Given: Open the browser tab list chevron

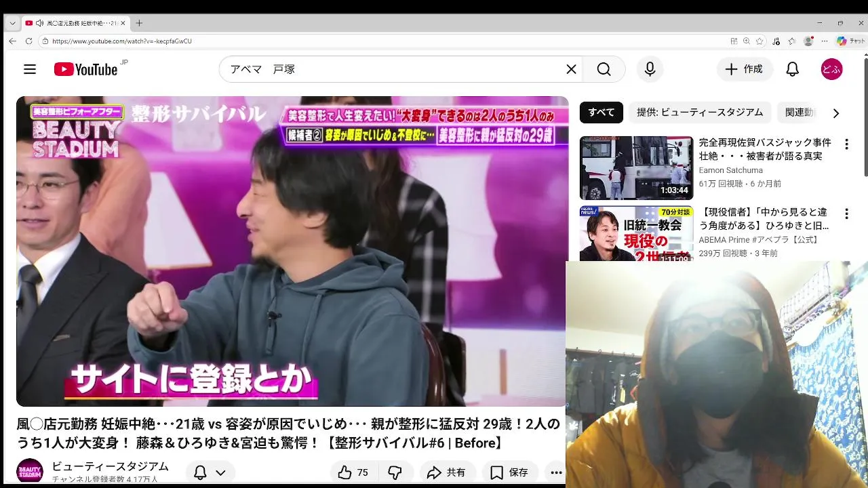Looking at the screenshot, I should 12,23.
